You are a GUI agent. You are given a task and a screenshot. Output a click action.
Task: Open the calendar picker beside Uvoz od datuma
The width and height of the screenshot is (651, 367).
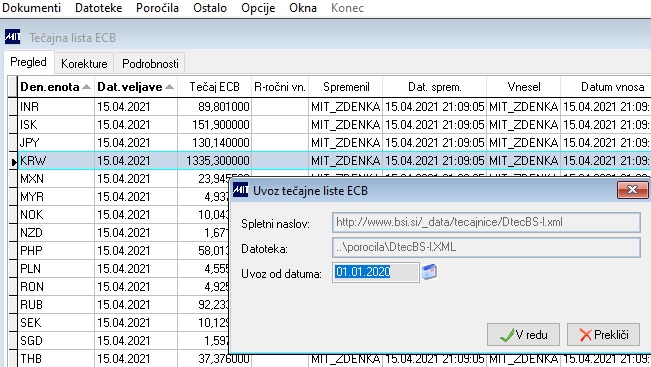[x=429, y=272]
